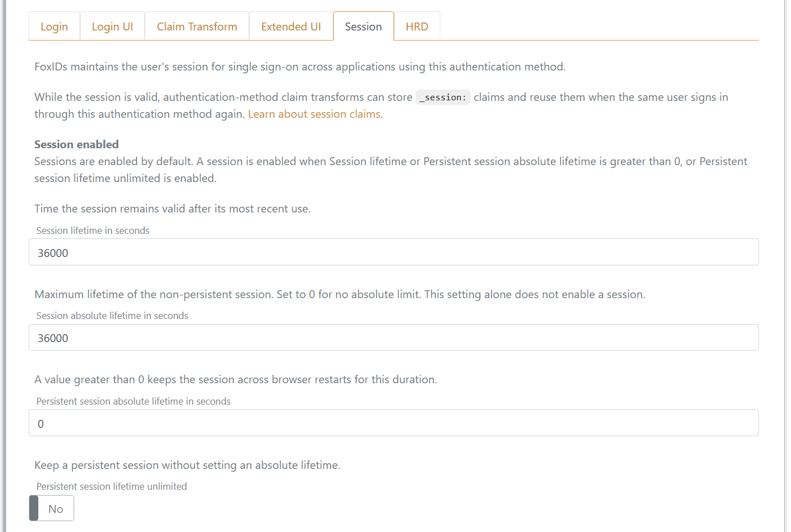Screen dimensions: 791x532
Task: Select the Persistent session absolute lifetime input box
Action: pos(394,423)
